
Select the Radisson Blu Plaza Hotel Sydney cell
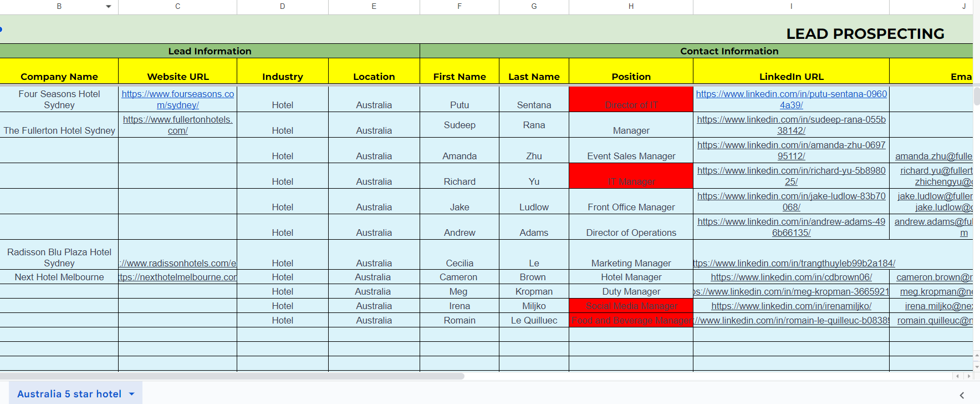pos(59,255)
